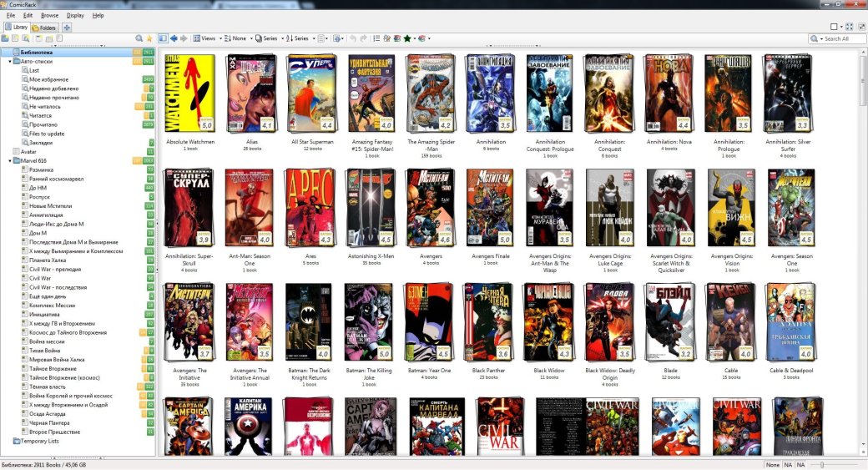Screen dimensions: 868x470
Task: Select the Temporary Lists node
Action: 39,442
